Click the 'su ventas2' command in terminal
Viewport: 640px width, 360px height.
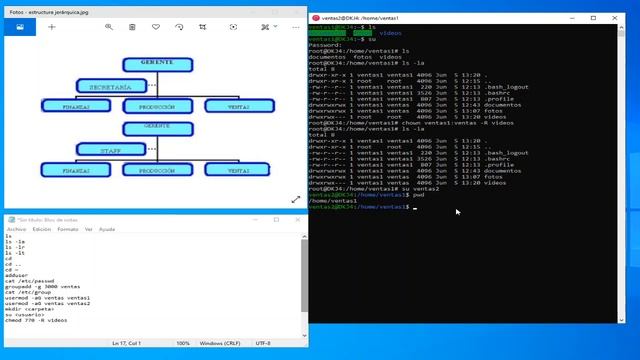click(421, 189)
